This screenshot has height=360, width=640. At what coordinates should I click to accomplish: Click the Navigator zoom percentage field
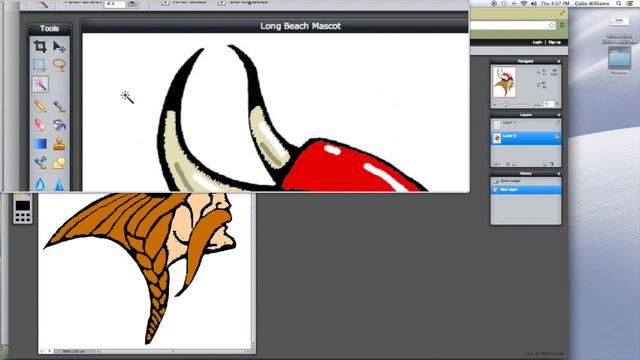pyautogui.click(x=549, y=104)
